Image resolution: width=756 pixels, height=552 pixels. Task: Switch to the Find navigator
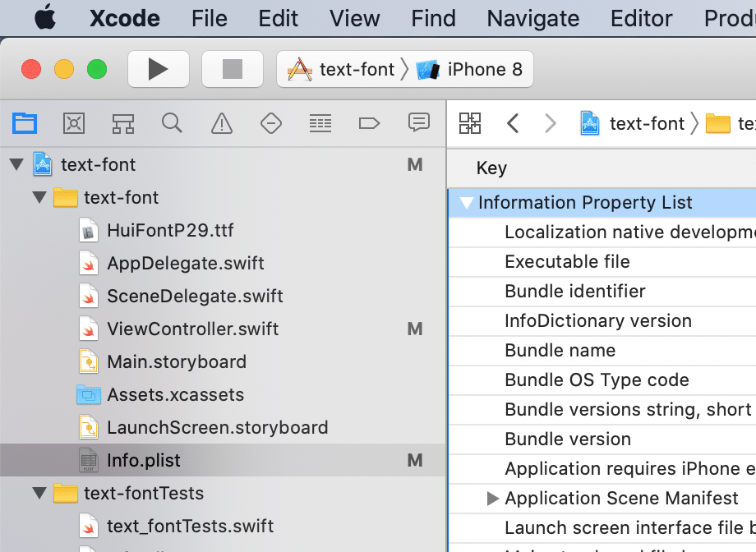[172, 123]
